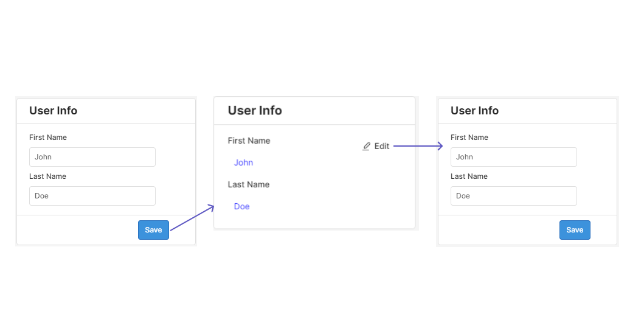This screenshot has height=331, width=644.
Task: Click the User Info heading of the leftmost form
Action: pos(54,111)
